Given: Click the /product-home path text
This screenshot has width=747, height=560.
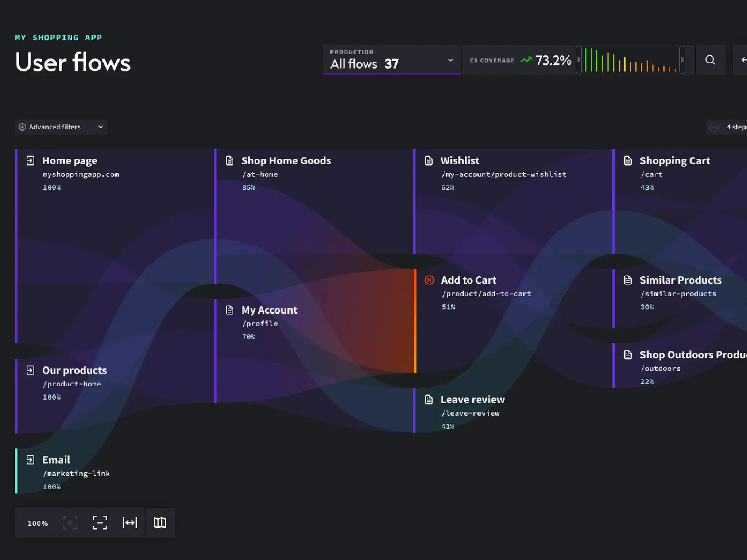Looking at the screenshot, I should pos(72,384).
